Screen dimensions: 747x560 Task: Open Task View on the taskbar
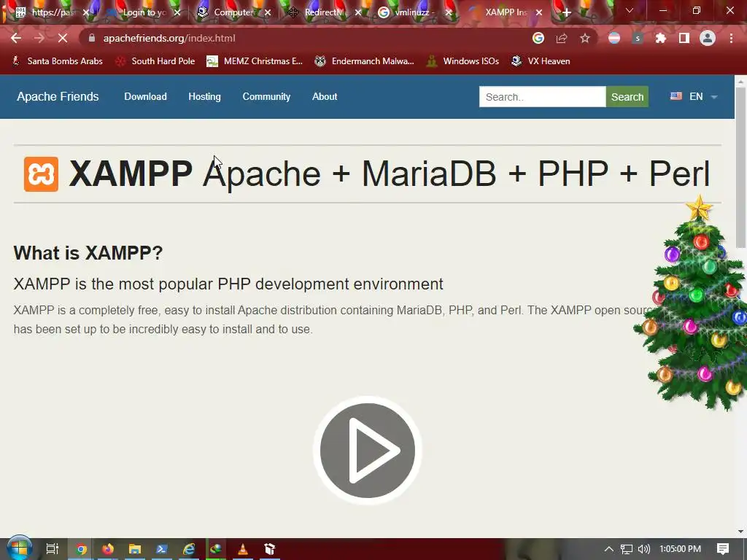tap(53, 549)
